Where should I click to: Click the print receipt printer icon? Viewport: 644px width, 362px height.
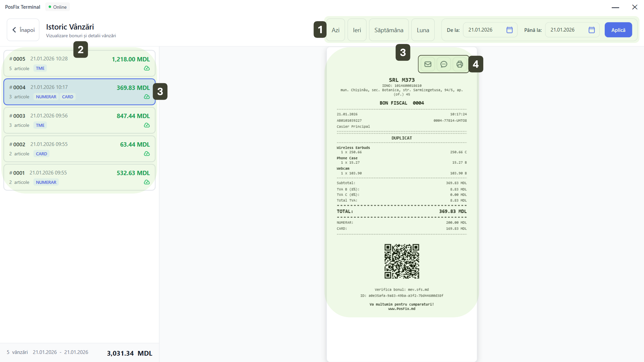(459, 64)
